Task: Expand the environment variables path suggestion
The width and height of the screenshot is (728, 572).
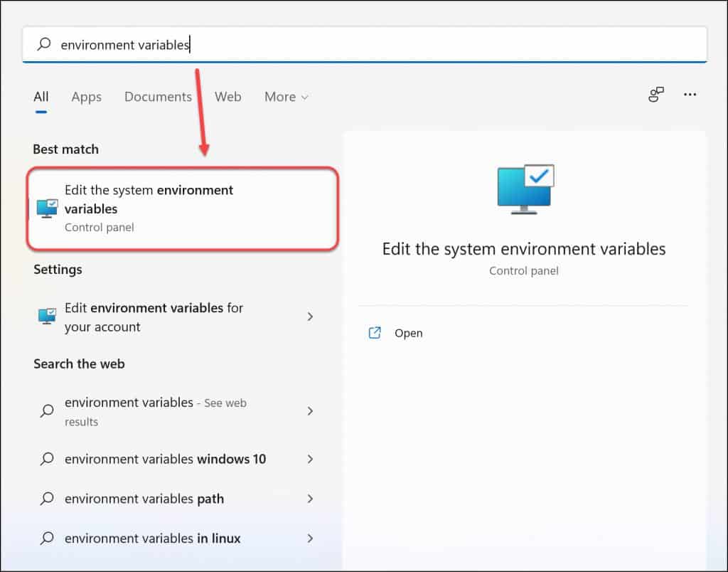Action: [310, 499]
